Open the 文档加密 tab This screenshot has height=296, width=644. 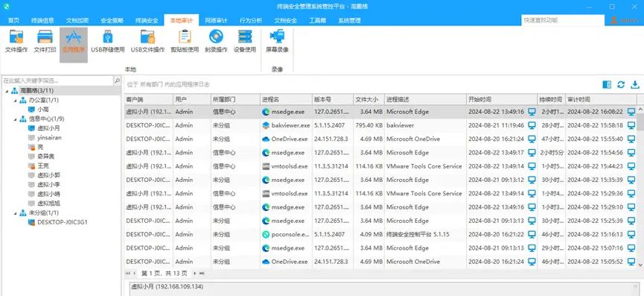77,21
